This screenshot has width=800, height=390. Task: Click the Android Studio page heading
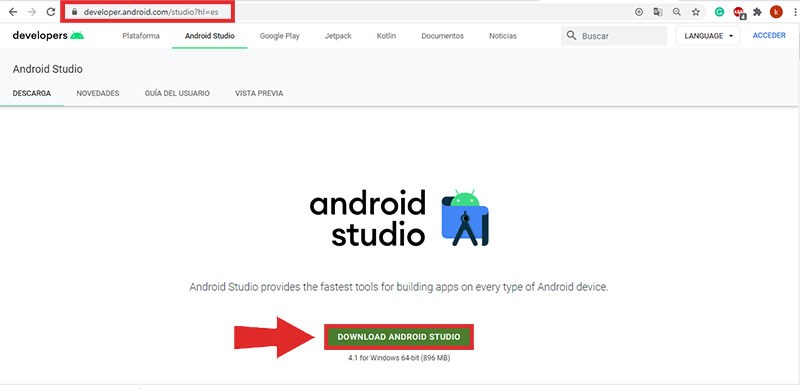(x=47, y=69)
